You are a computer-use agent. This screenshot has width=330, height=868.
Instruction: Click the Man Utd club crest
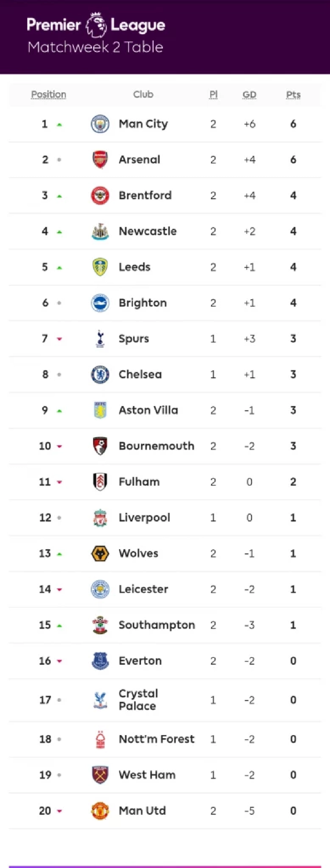100,811
